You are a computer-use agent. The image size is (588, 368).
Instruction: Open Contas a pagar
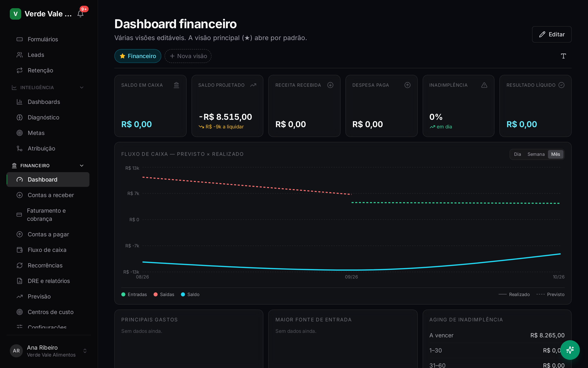(48, 234)
